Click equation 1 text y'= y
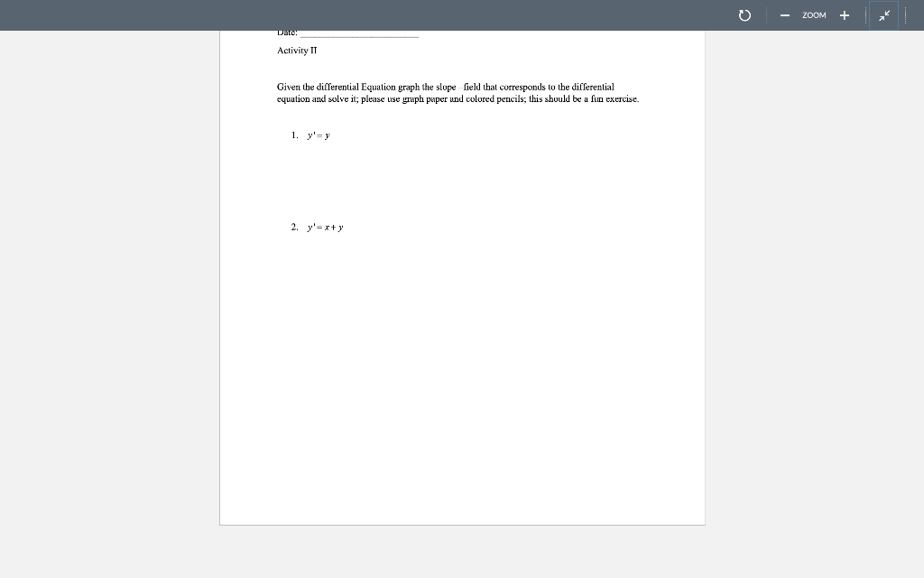Screen dimensions: 924x578 coord(319,135)
